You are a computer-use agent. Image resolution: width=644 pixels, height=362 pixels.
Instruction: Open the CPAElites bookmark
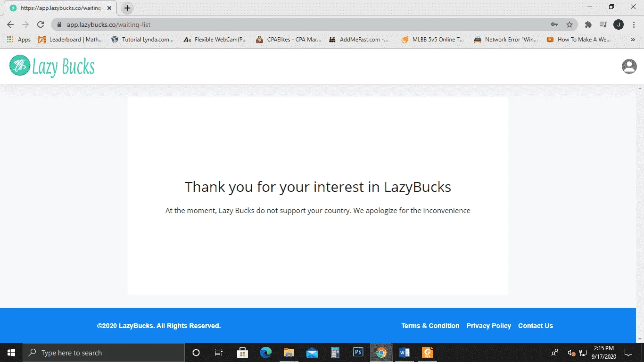click(x=289, y=40)
